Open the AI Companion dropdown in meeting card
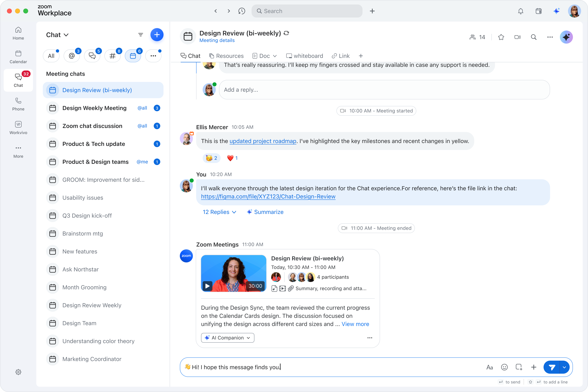Screen dimensions: 588x392 tap(228, 338)
